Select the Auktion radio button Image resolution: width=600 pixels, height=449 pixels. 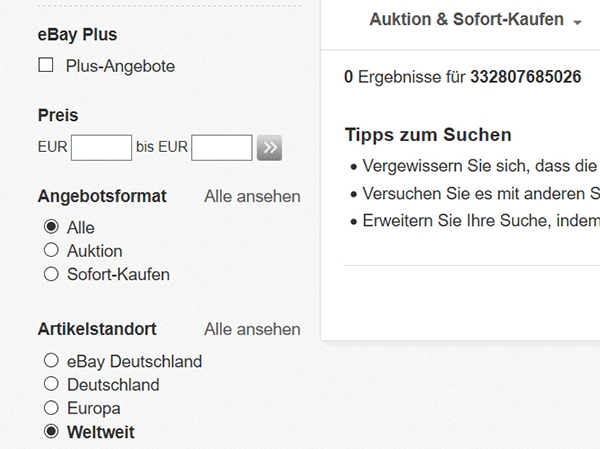point(51,250)
